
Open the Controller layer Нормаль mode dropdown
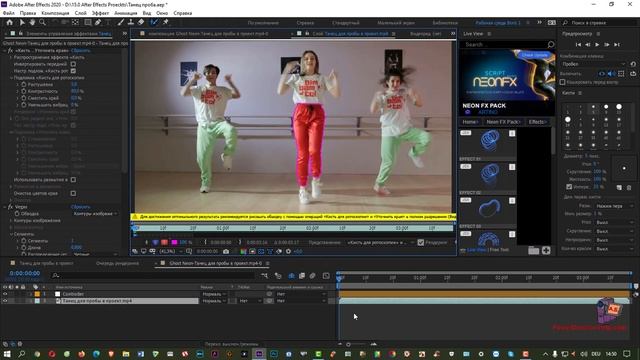214,294
